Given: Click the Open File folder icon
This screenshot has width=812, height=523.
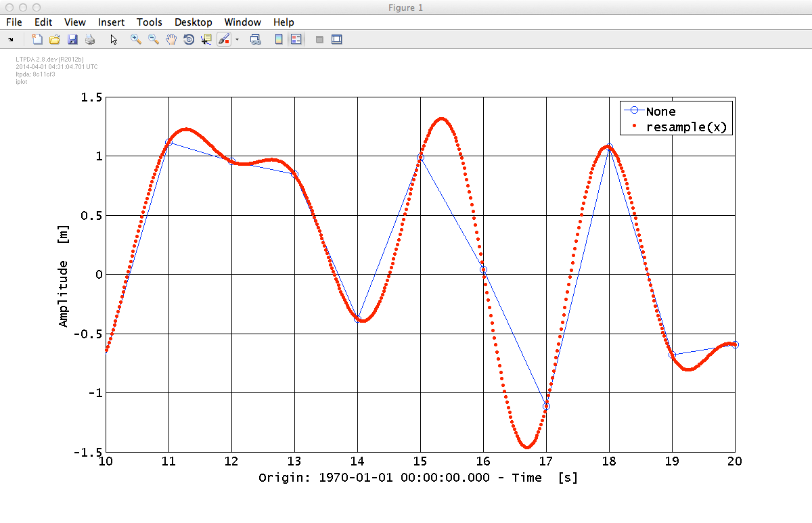Looking at the screenshot, I should point(55,40).
